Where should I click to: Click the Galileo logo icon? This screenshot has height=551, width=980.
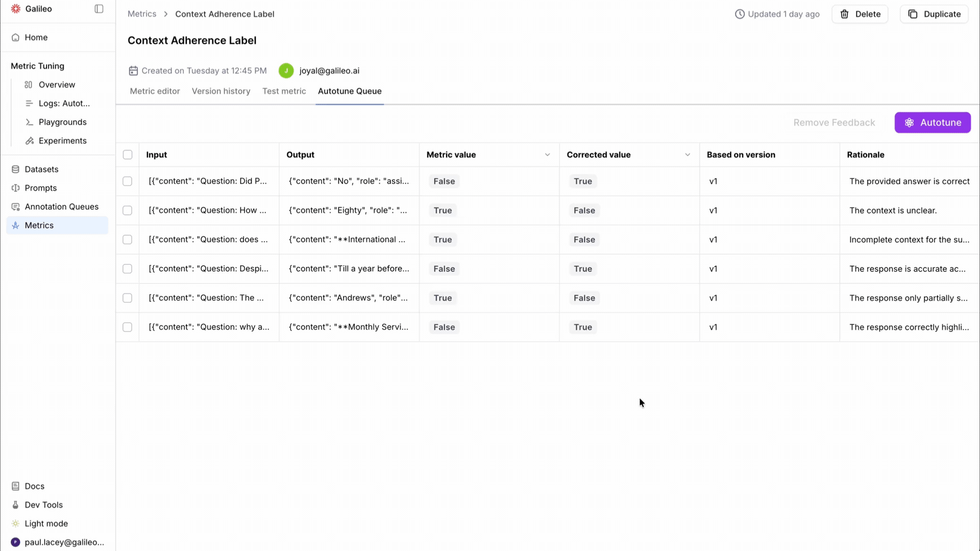[x=16, y=9]
